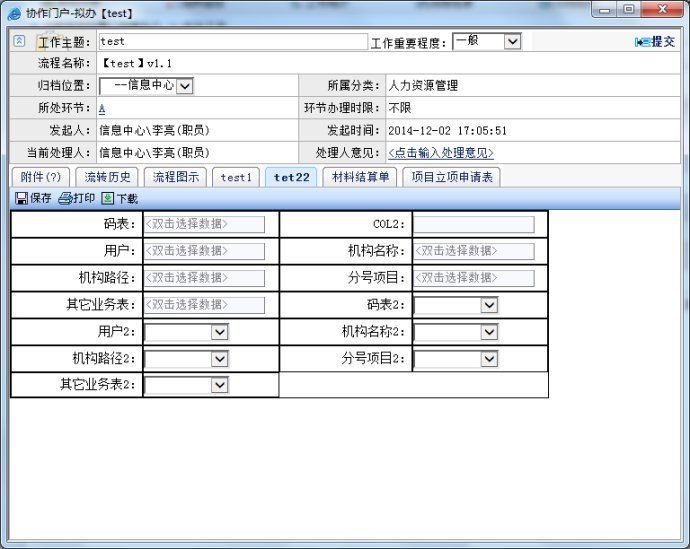Click the save floppy disk icon
Screen dimensions: 690x549
(x=21, y=198)
